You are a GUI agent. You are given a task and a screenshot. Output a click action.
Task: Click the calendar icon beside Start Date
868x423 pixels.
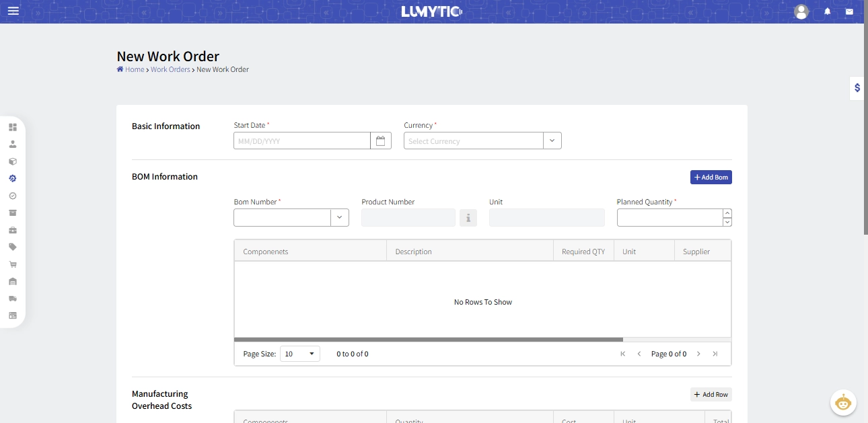click(380, 141)
